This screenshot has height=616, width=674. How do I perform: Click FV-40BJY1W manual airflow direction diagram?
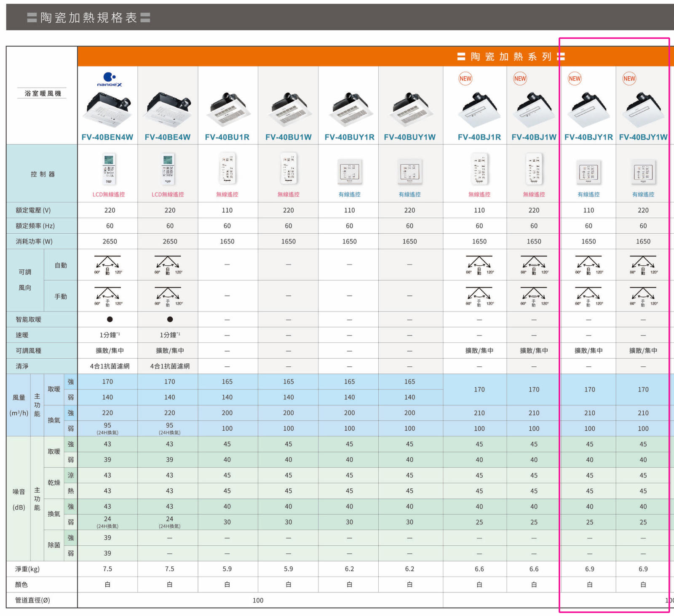[x=643, y=296]
